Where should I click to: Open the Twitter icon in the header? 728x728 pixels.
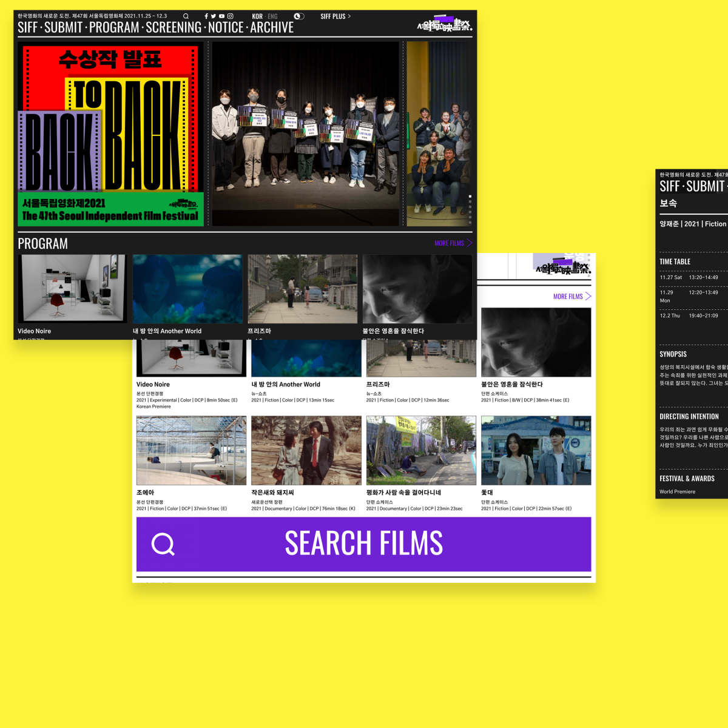tap(214, 16)
